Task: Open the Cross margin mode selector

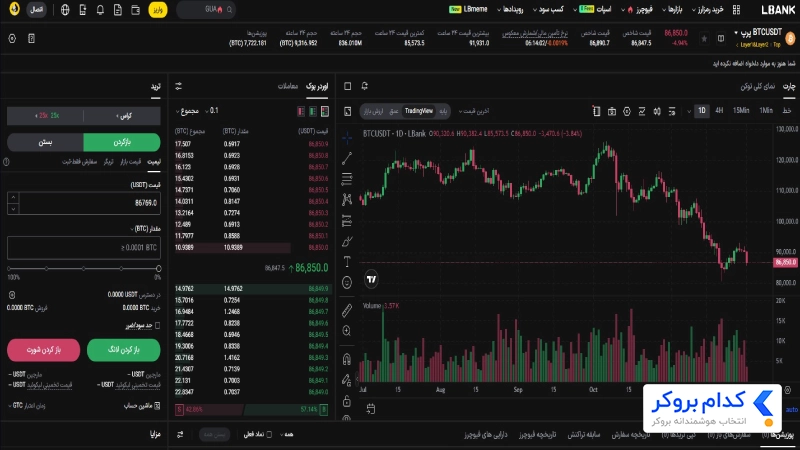Action: (123, 116)
